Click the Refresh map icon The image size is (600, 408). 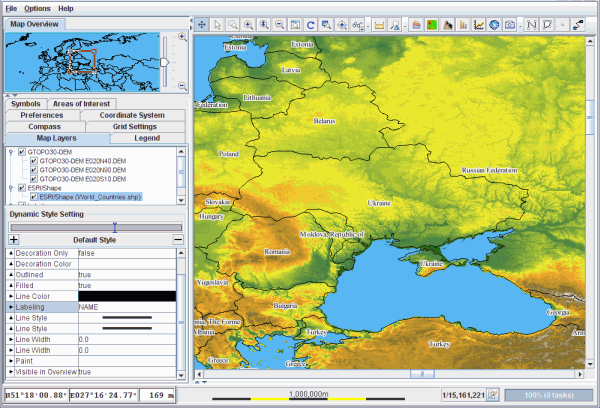point(311,23)
